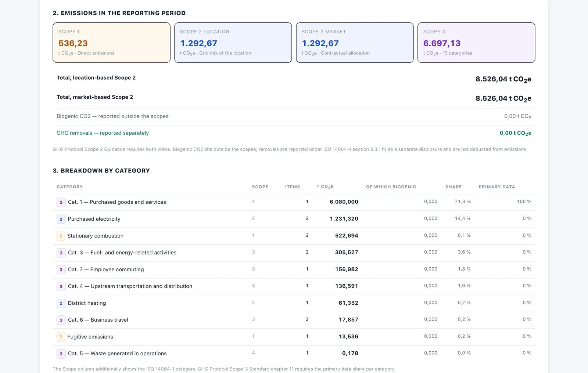Click 'Total, market-based Scope 2' row label
The height and width of the screenshot is (373, 588).
[95, 97]
